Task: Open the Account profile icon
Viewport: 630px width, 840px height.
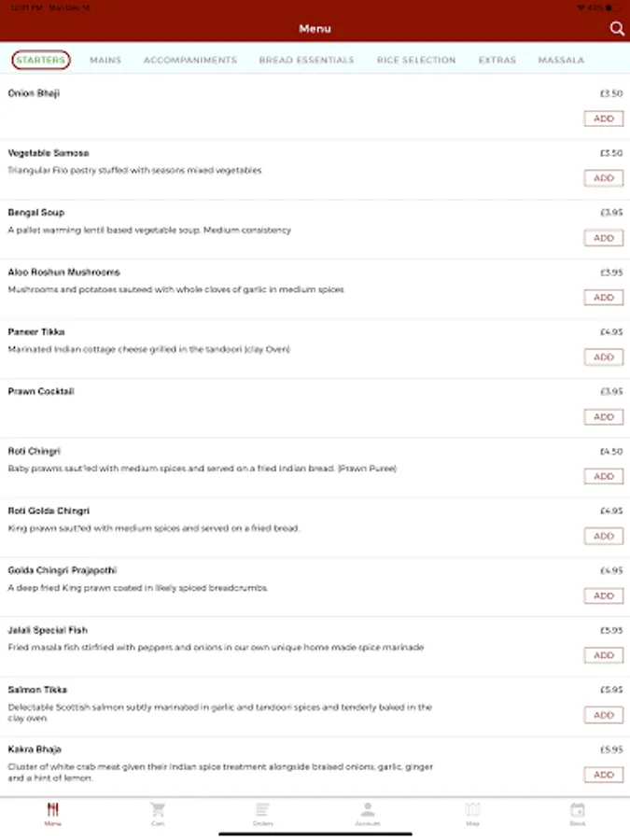Action: (x=368, y=810)
